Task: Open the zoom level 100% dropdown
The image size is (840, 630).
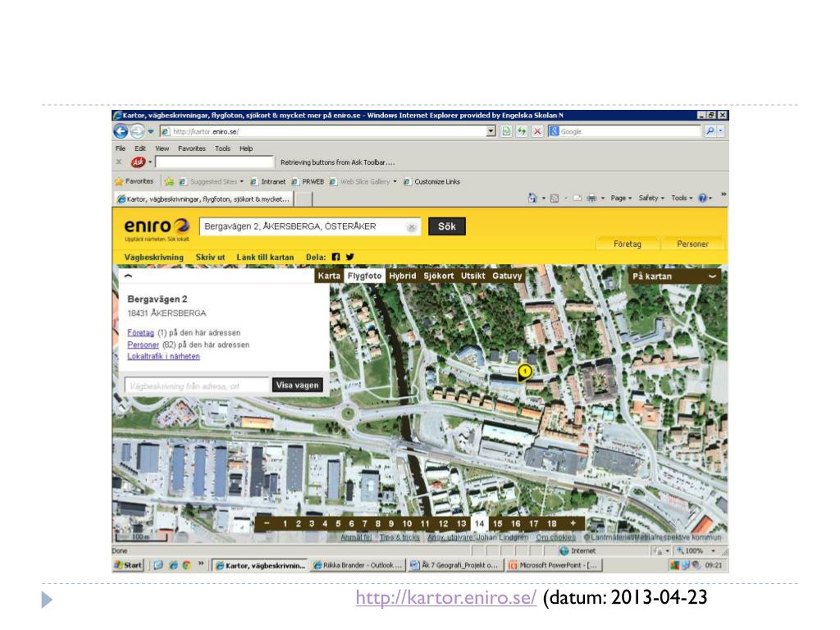Action: pos(713,550)
